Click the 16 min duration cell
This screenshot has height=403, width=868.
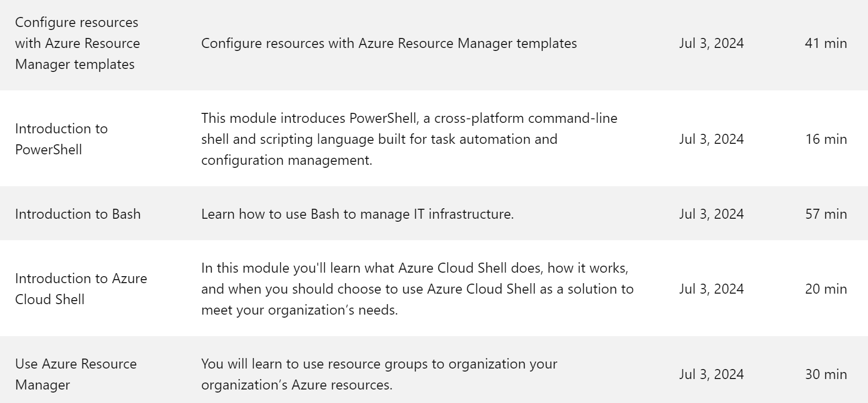[826, 139]
